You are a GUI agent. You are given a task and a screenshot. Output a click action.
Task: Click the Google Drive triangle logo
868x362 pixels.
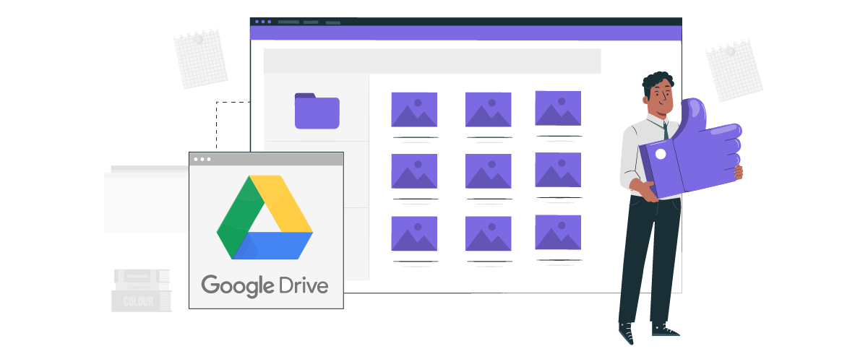click(265, 217)
